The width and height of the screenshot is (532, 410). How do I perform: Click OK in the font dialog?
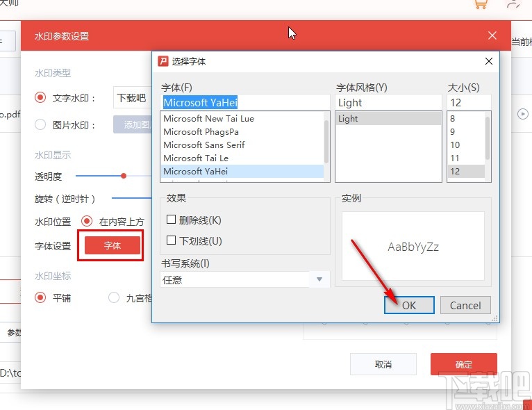[409, 305]
